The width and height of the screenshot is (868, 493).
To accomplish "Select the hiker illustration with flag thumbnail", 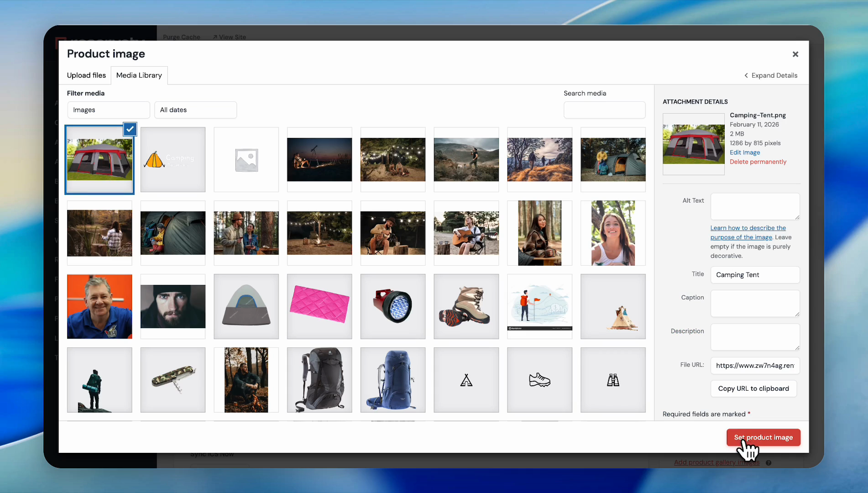I will click(x=540, y=307).
